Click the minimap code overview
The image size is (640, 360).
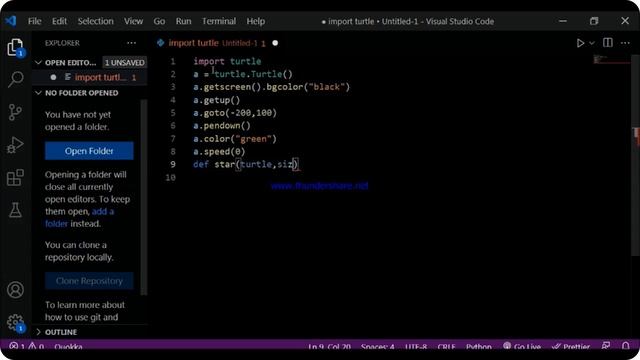[611, 60]
